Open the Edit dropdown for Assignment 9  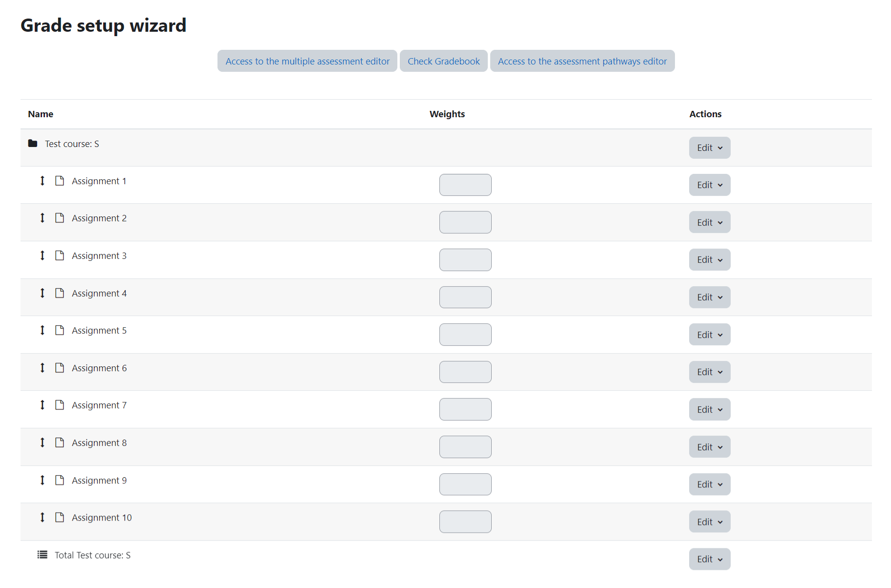(x=710, y=484)
